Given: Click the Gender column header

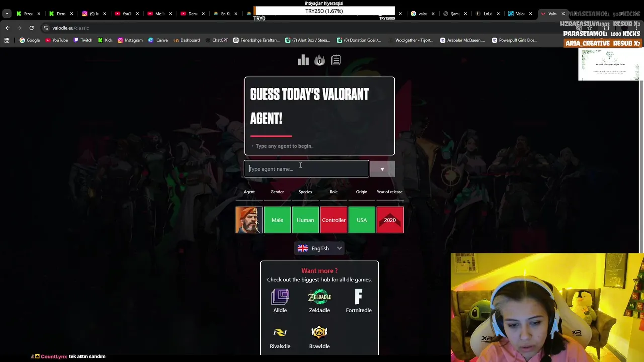Looking at the screenshot, I should coord(277,192).
